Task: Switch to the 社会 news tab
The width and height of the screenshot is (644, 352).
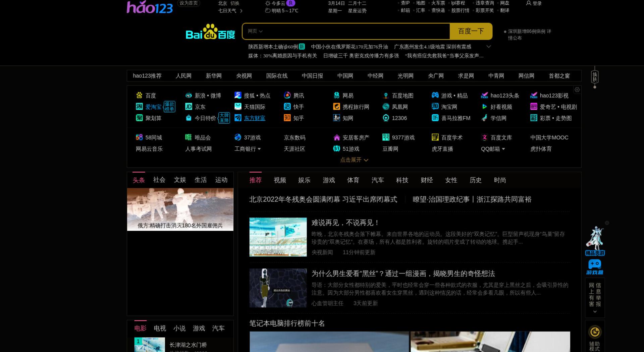Action: pyautogui.click(x=159, y=180)
